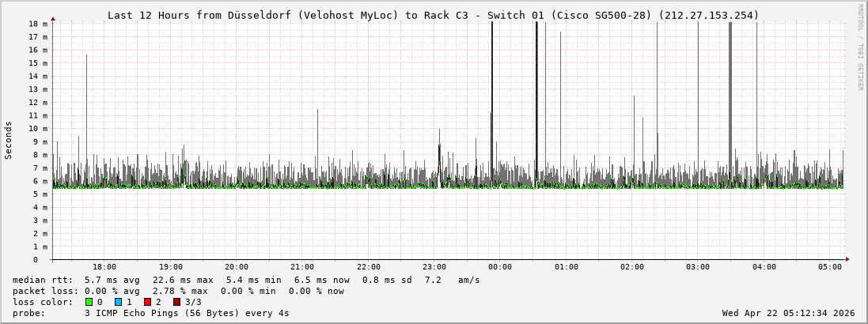Screen dimensions: 868x324
Task: Click the blue loss color swatch for 1
Action: (119, 302)
